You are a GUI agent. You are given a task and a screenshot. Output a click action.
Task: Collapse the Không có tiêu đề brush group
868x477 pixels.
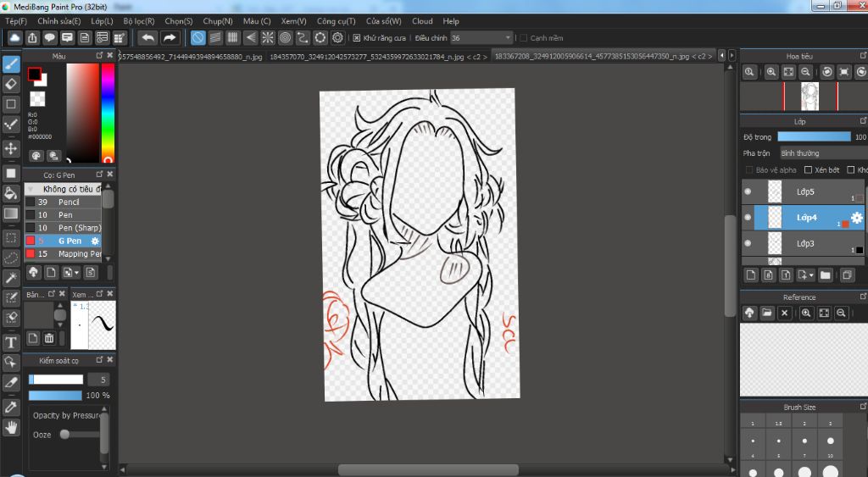[30, 189]
